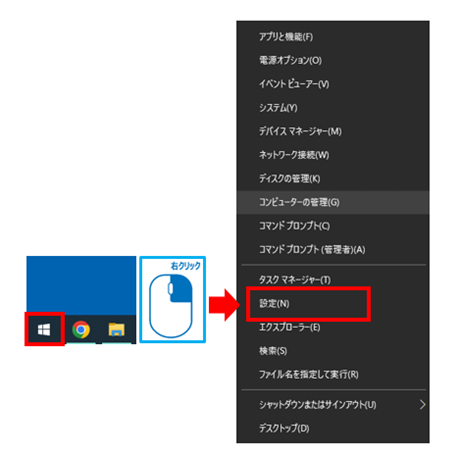Choose ネットワーク接続(W) item
Screen dimensions: 460x457
pyautogui.click(x=333, y=155)
